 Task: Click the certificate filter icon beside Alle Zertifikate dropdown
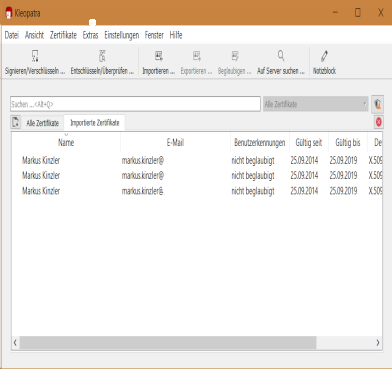coord(377,104)
